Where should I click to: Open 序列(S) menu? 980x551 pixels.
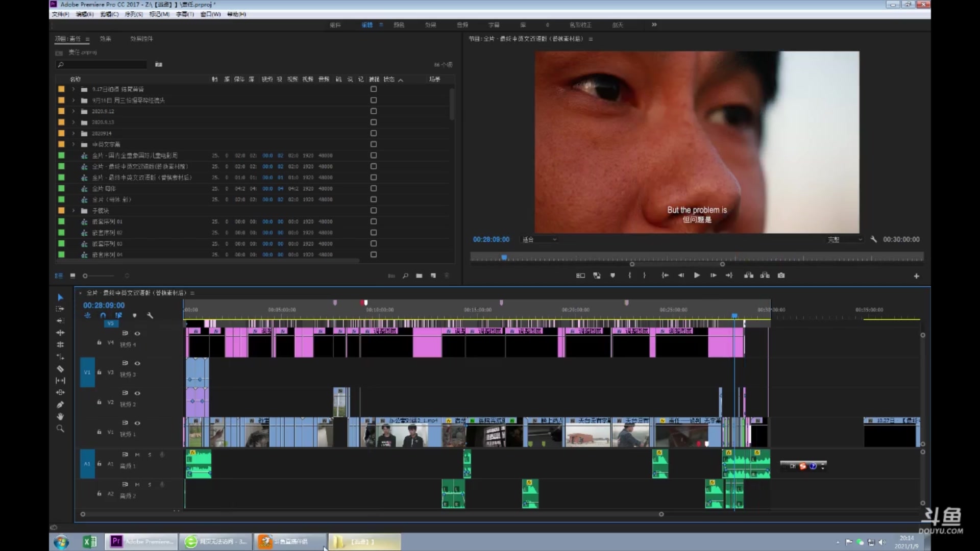pyautogui.click(x=134, y=14)
